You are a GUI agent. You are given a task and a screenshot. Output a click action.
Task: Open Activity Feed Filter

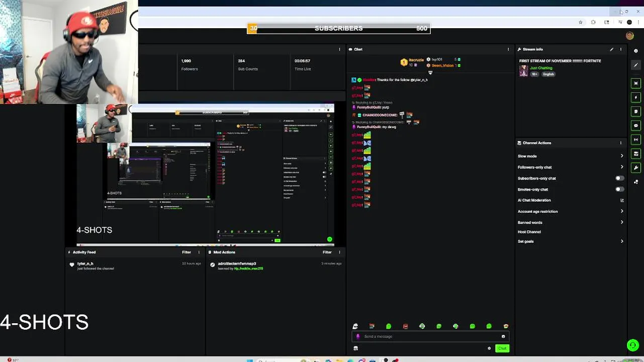(x=187, y=252)
